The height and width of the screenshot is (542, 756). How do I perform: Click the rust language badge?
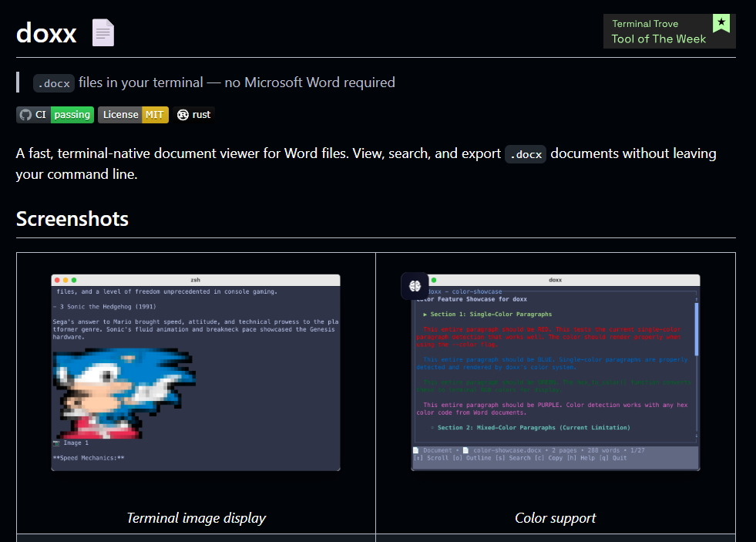pos(194,115)
